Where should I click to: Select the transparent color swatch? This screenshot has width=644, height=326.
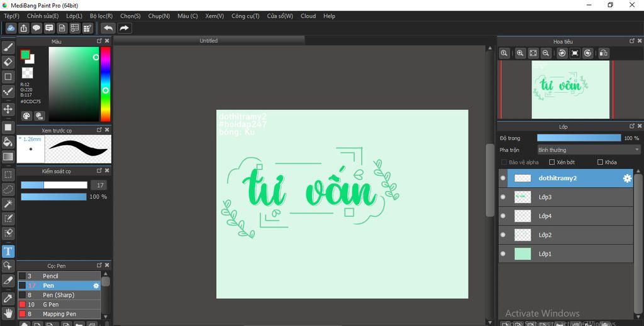(x=27, y=73)
